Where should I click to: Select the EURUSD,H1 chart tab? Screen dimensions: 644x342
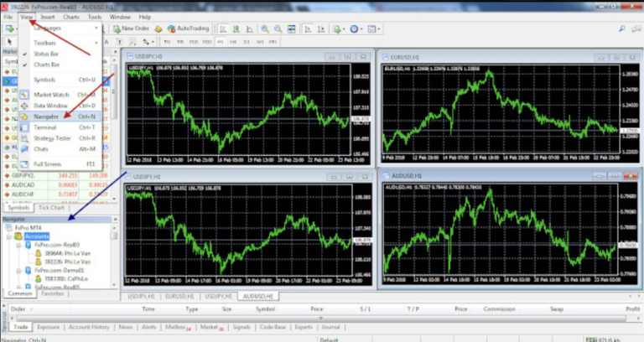[178, 296]
